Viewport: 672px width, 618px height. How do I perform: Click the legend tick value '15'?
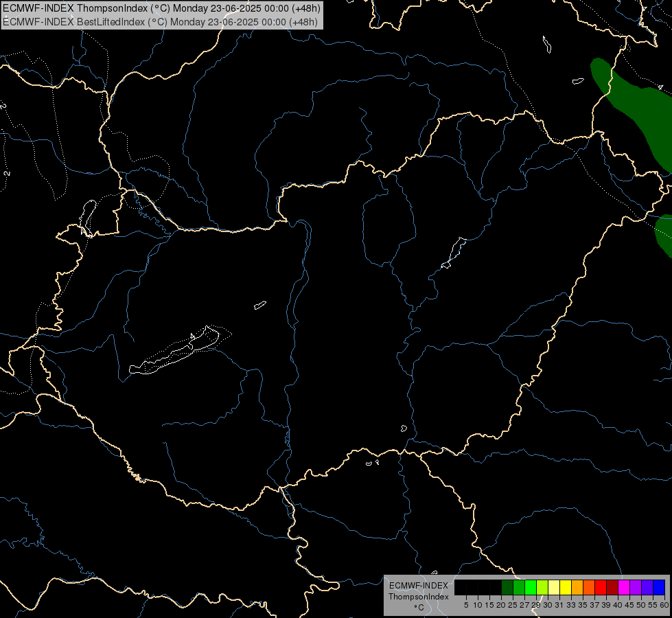coord(489,605)
